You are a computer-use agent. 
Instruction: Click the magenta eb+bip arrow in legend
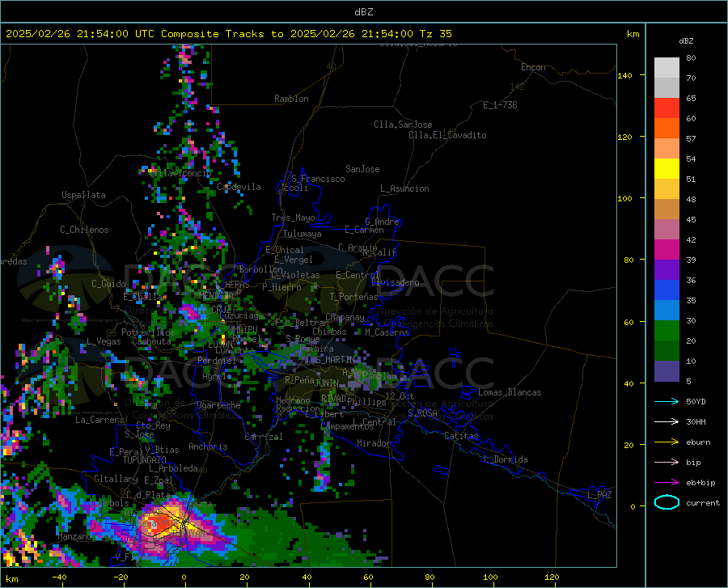[667, 482]
